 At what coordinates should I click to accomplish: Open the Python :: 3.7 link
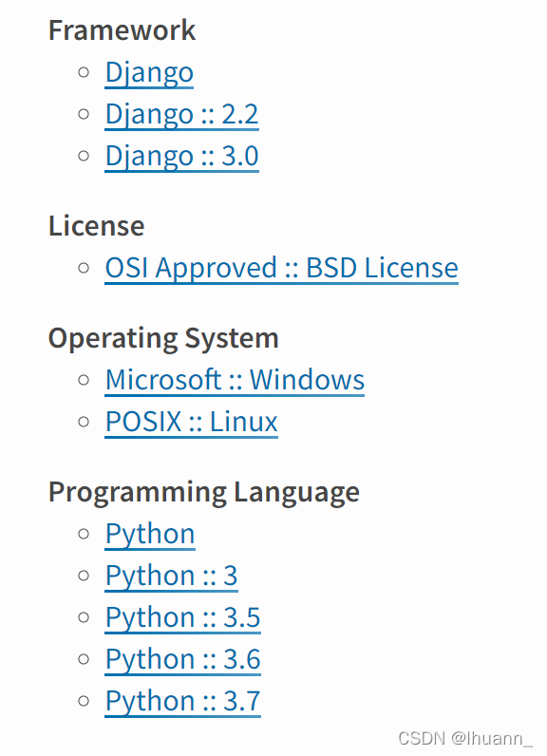click(182, 702)
